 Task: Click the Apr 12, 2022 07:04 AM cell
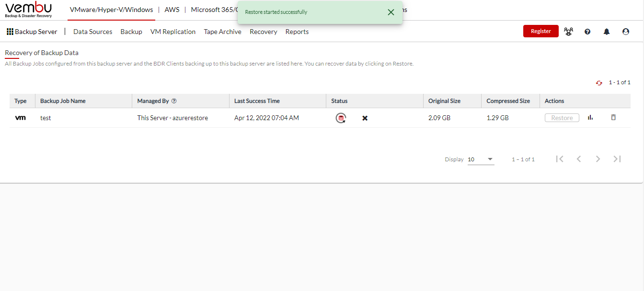266,118
